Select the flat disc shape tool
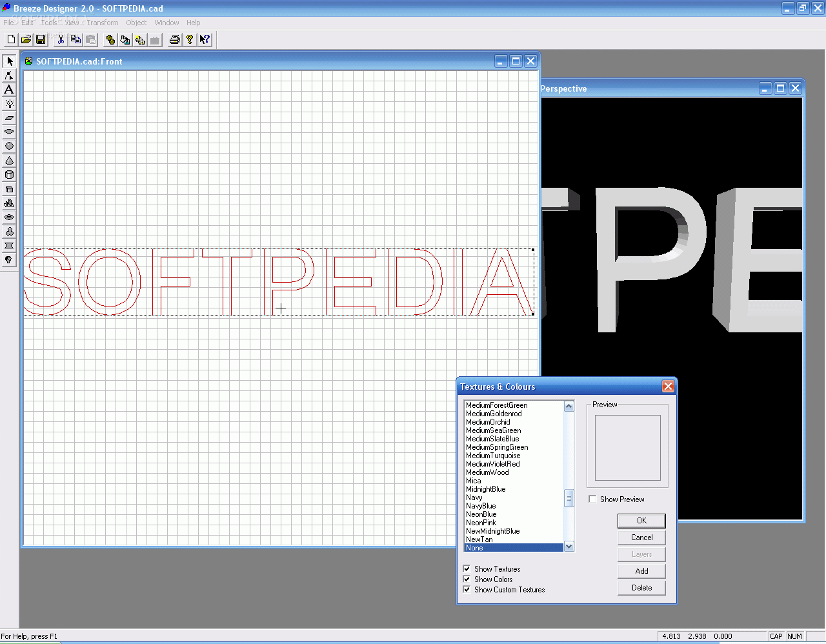Image resolution: width=826 pixels, height=644 pixels. (x=9, y=132)
